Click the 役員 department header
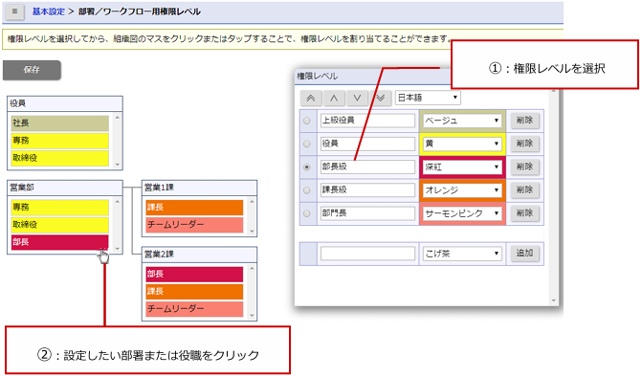 65,104
